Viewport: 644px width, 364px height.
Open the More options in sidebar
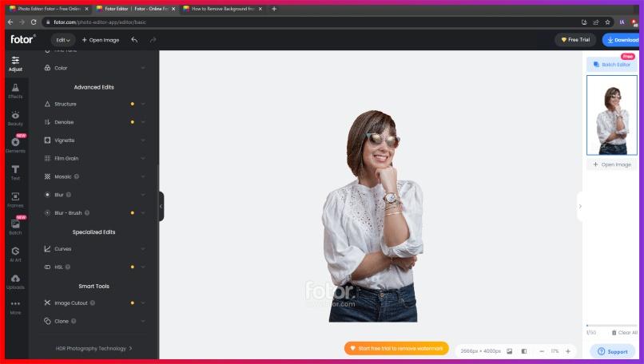(x=15, y=307)
